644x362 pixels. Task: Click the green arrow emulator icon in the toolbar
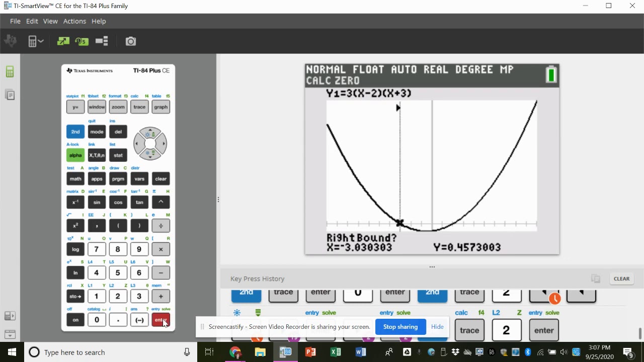pos(63,41)
